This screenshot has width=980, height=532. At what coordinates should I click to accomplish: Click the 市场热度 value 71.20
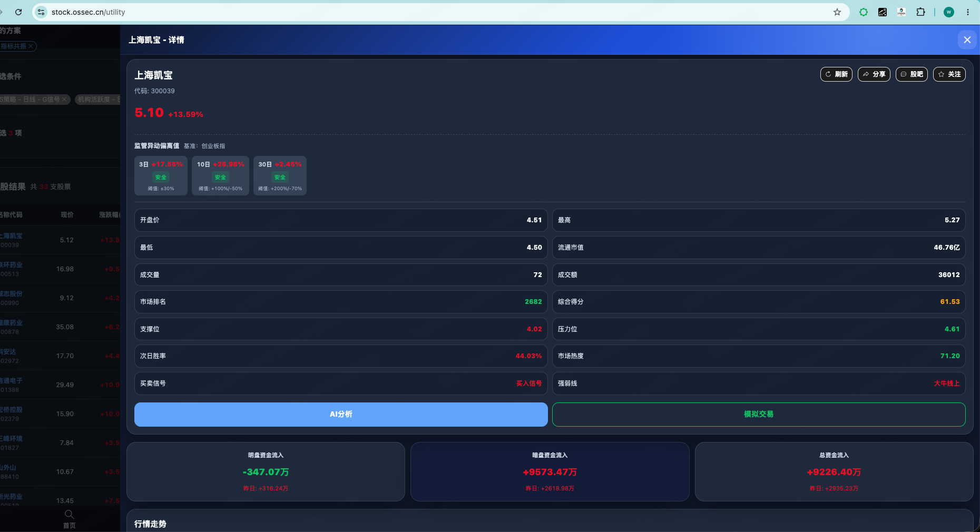click(x=950, y=356)
